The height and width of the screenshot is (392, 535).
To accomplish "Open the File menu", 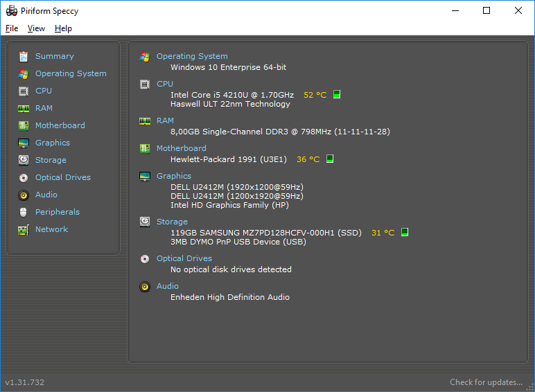I will tap(12, 28).
